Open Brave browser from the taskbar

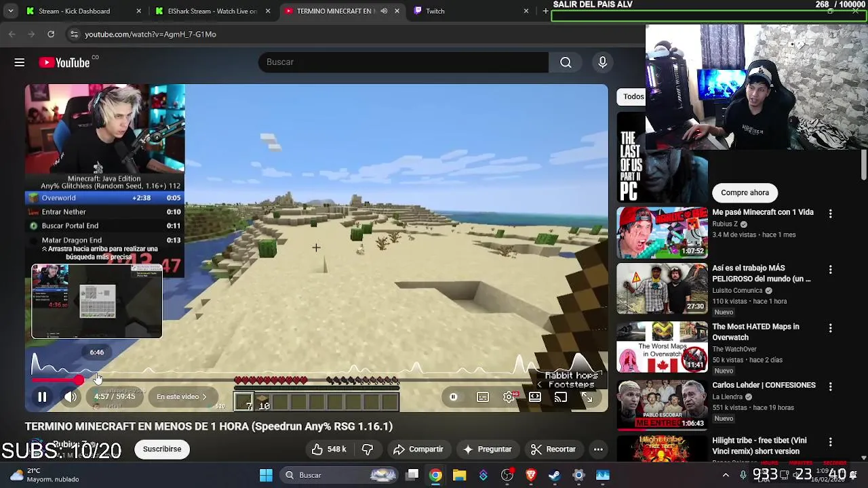tap(531, 475)
